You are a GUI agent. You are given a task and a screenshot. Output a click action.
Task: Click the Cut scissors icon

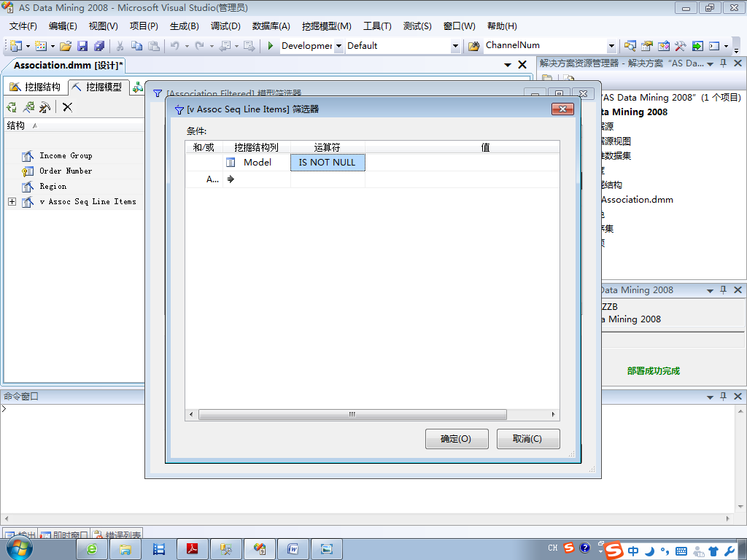point(120,46)
